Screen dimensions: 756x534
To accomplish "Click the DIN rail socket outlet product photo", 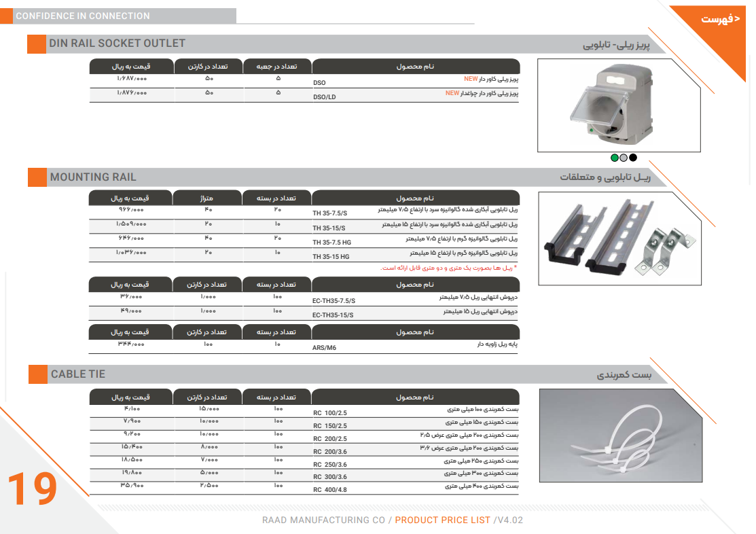I will [618, 105].
